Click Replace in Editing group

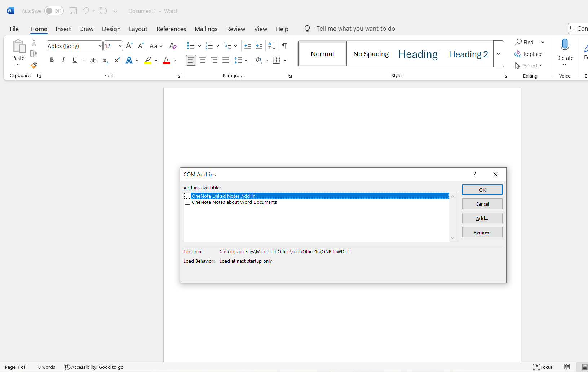[x=529, y=54]
